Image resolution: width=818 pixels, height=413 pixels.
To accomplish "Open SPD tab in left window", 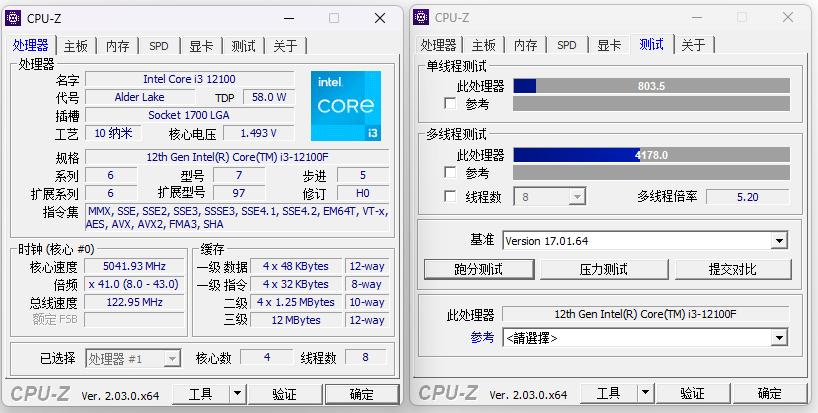I will coord(159,46).
